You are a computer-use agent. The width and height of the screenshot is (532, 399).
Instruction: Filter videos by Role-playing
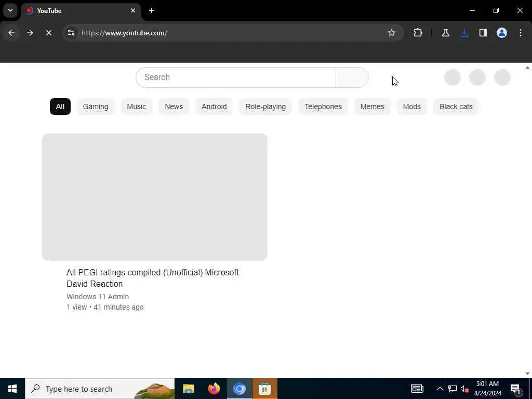265,107
